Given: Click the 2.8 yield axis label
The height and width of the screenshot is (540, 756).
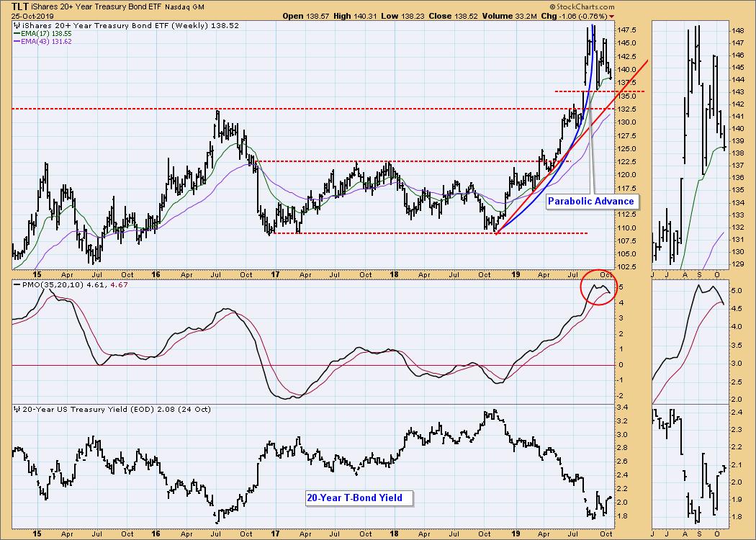Looking at the screenshot, I should 623,449.
